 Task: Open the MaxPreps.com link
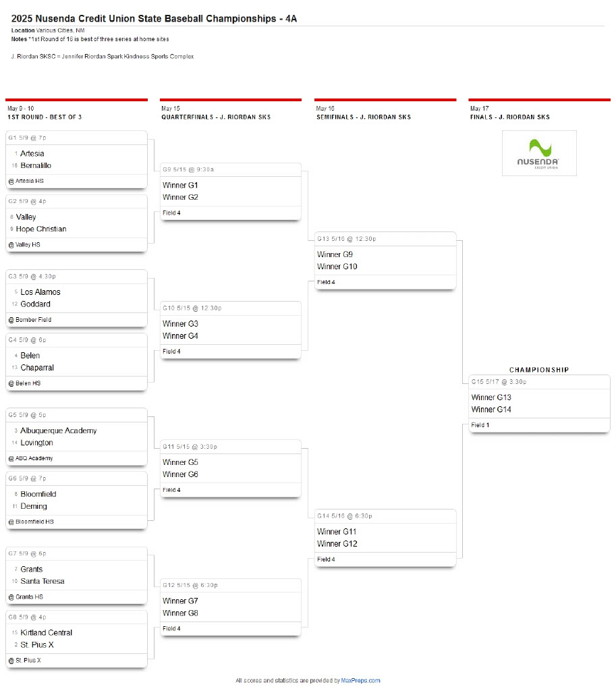point(360,681)
